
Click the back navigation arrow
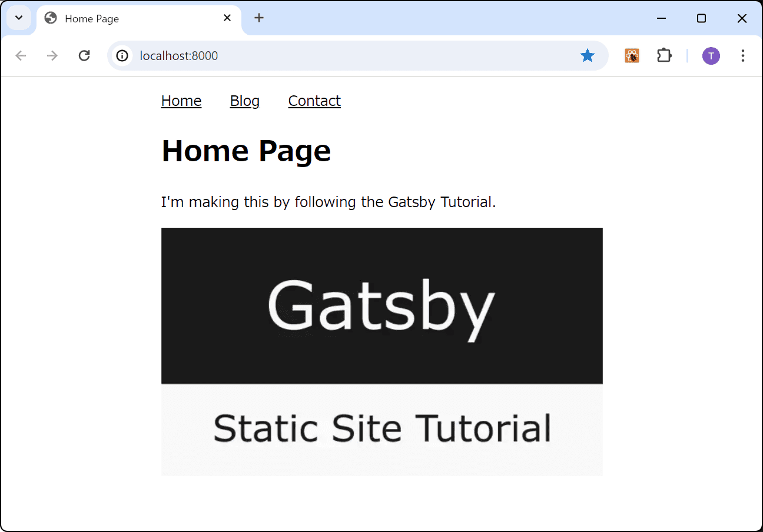point(21,55)
